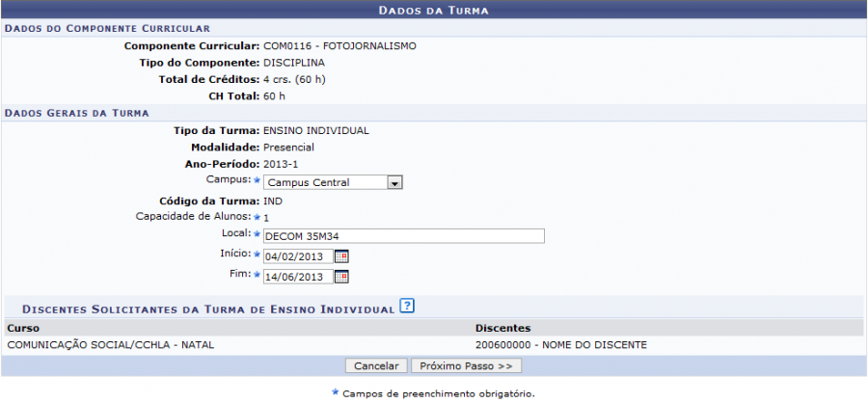
Task: Click the Campos de preenchimento obrigatório legend
Action: (x=438, y=393)
